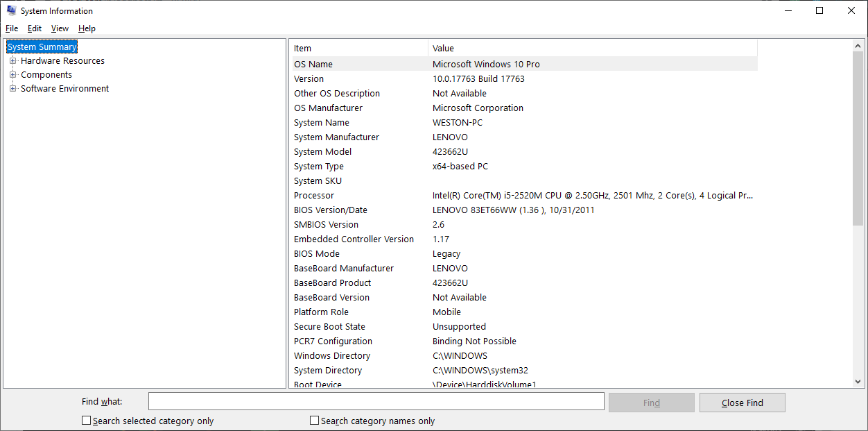
Task: Click the System Type item
Action: pos(319,166)
